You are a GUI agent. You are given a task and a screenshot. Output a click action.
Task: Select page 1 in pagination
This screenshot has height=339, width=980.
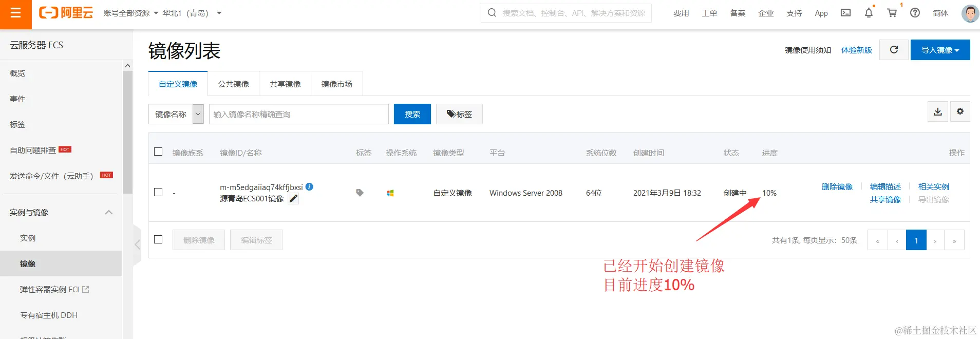click(916, 240)
